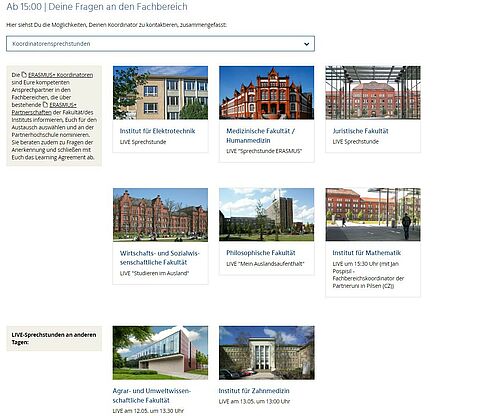
Task: Follow the Institut für Mathematik title link
Action: [366, 253]
